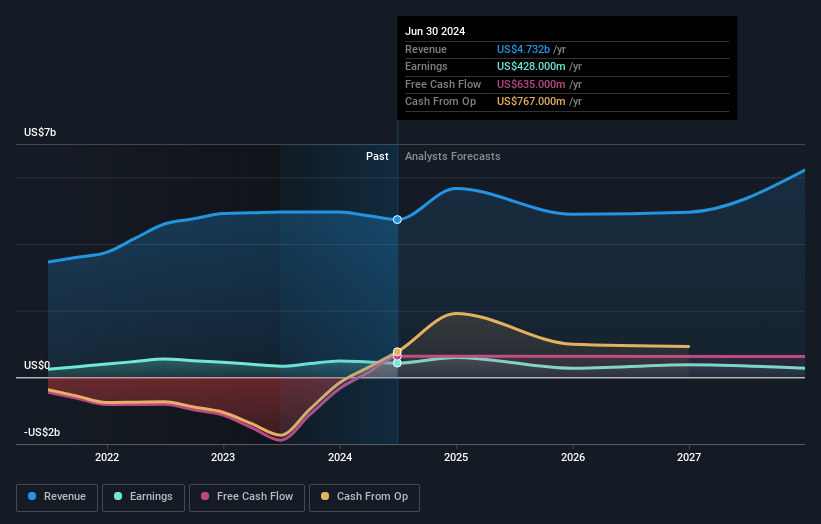Click the Past section label

[x=377, y=157]
